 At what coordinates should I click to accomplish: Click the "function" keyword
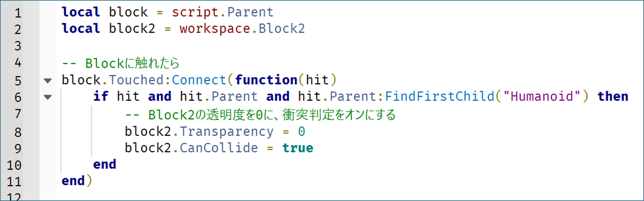[266, 80]
